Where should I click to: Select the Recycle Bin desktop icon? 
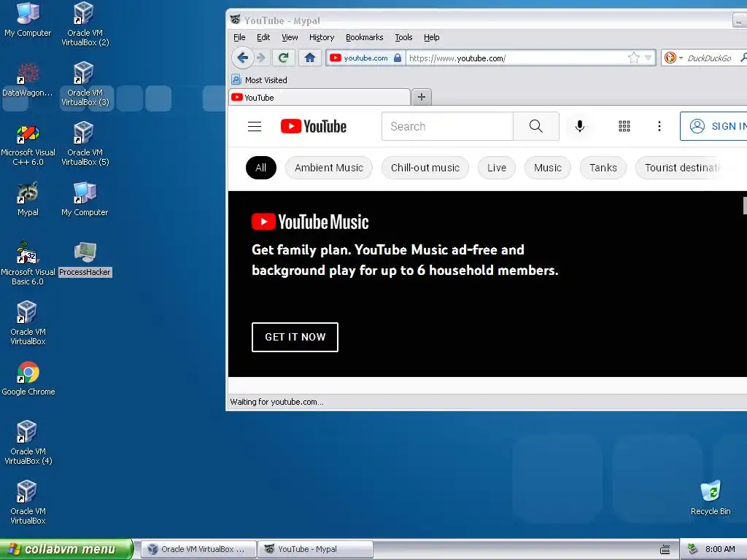pyautogui.click(x=711, y=498)
